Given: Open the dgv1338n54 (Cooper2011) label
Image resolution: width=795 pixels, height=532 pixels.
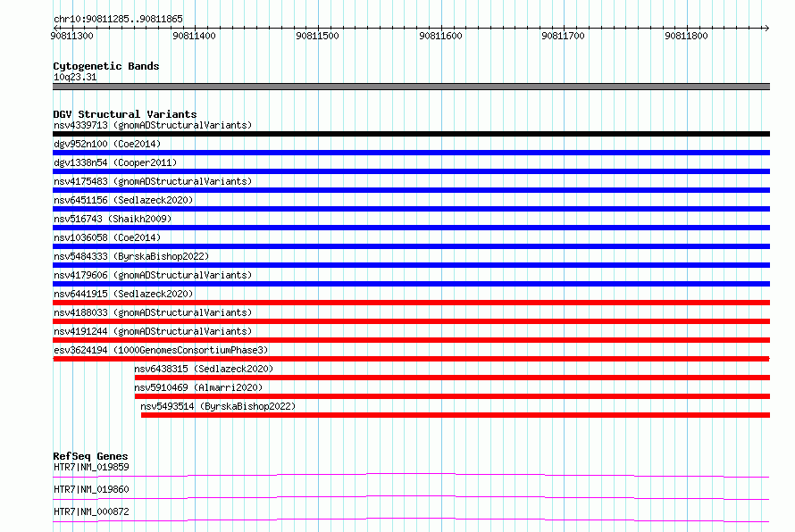Looking at the screenshot, I should coord(115,162).
